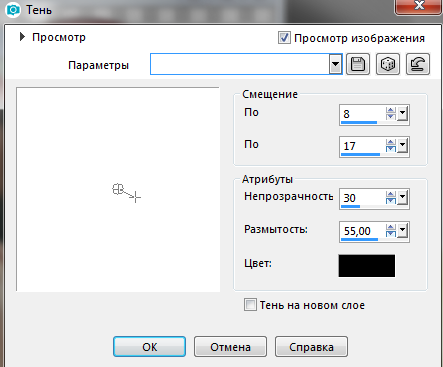Click spinner arrows of Размытость field

coord(391,230)
